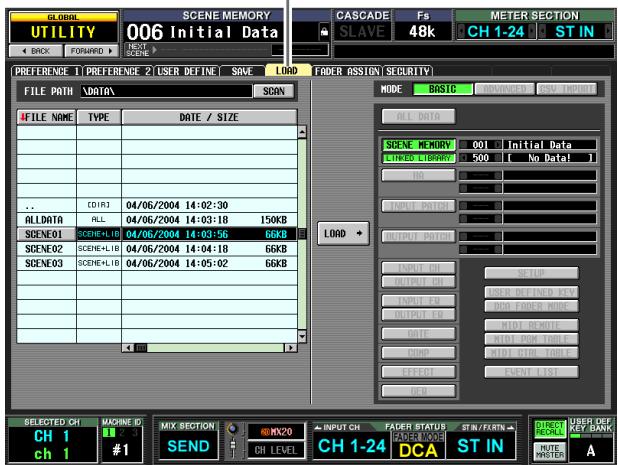Open the GLOBAL UTILITY function display
The width and height of the screenshot is (618, 465).
pyautogui.click(x=63, y=27)
